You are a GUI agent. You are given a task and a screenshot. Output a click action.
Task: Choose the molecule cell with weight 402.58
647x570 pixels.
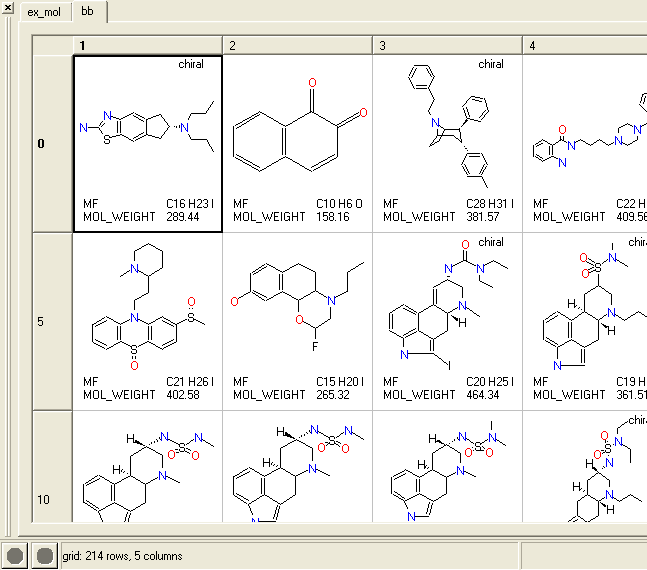coord(148,322)
